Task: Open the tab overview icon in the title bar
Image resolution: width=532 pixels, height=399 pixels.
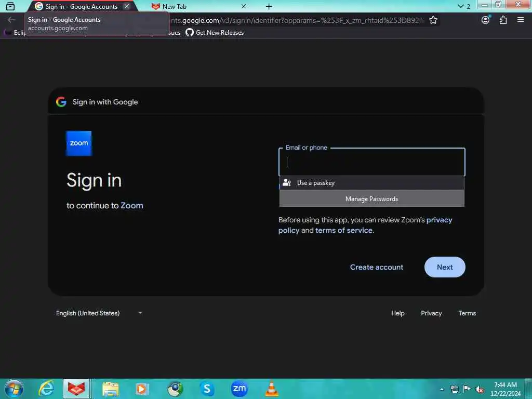Action: click(x=10, y=6)
